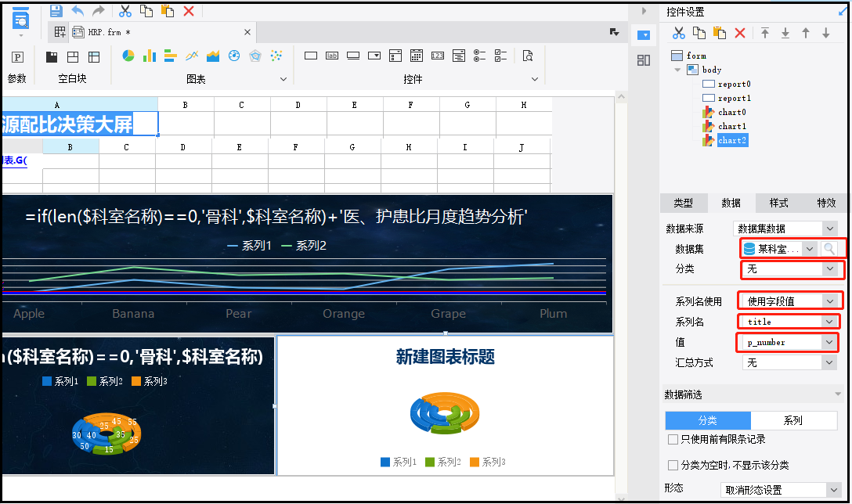Select report1 in the widget tree
The image size is (852, 504).
(x=734, y=99)
